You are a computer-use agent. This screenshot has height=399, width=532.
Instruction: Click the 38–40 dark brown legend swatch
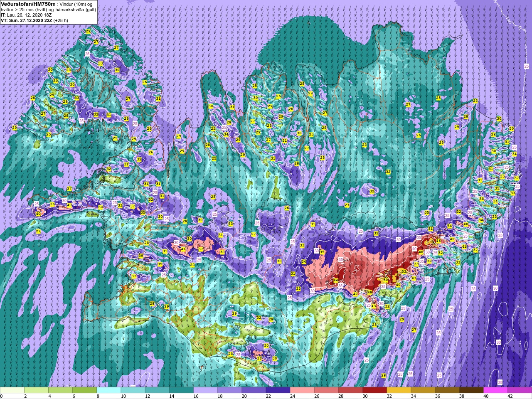point(471,391)
